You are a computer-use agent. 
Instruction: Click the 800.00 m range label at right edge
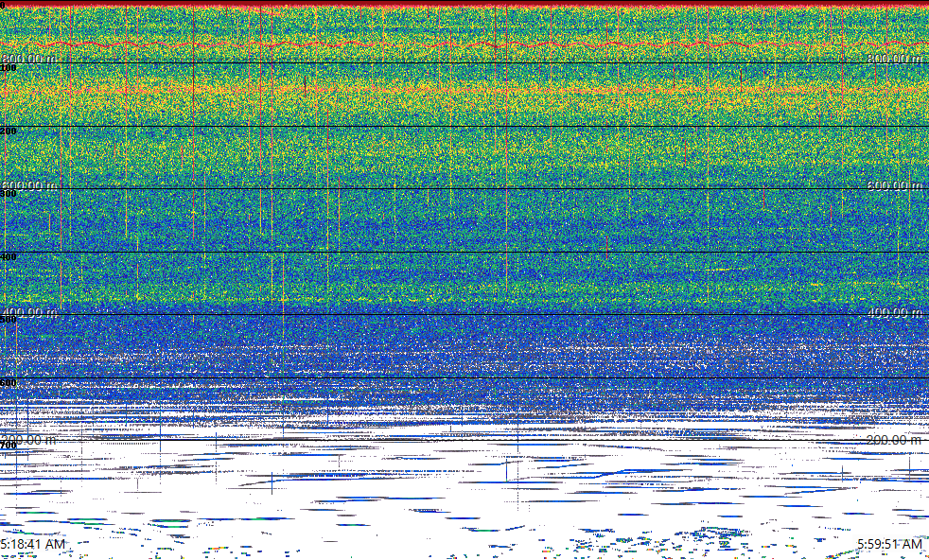895,58
